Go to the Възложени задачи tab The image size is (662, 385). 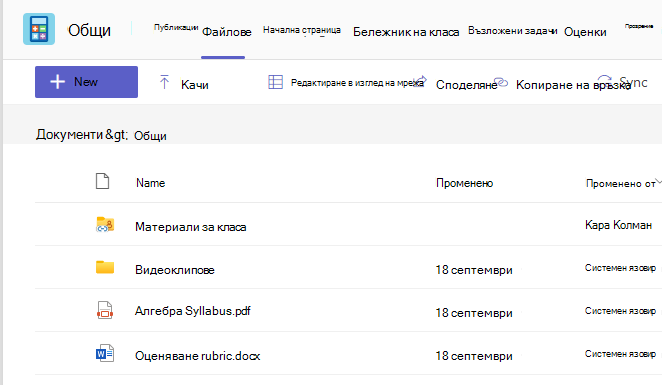[513, 31]
